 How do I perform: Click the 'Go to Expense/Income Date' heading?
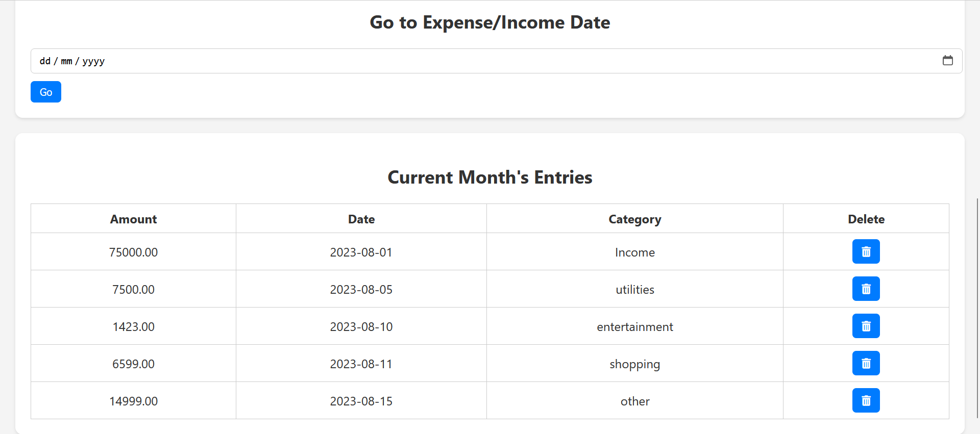coord(489,22)
